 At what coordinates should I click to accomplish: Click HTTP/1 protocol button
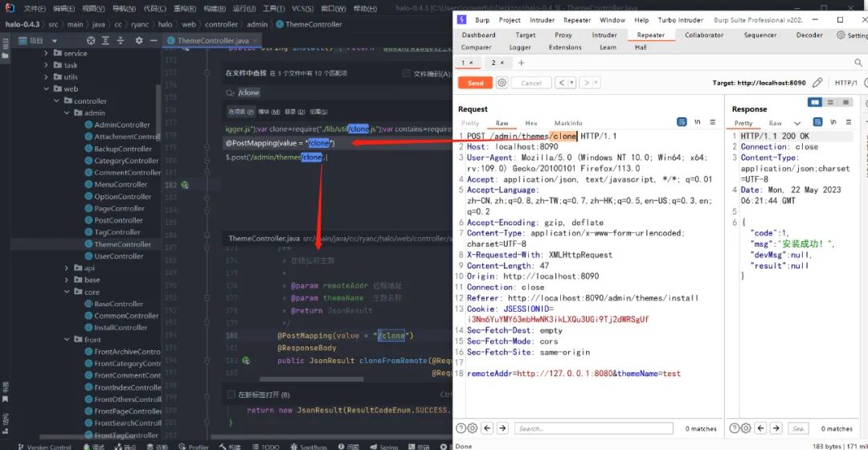[845, 83]
